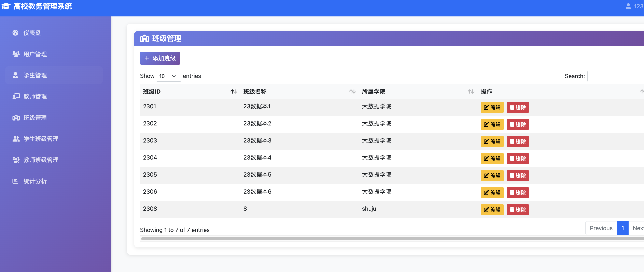The width and height of the screenshot is (644, 272).
Task: Click the dashboard gauge icon
Action: tap(15, 33)
